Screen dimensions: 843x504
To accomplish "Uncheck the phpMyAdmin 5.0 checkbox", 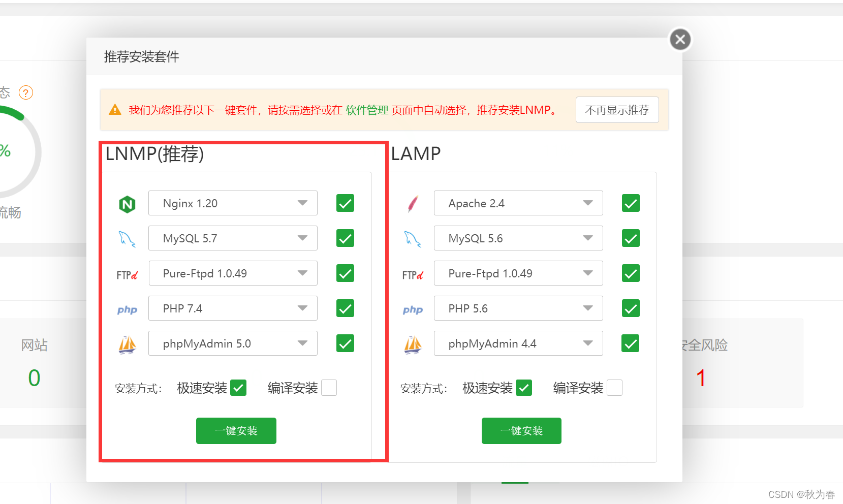I will [x=345, y=343].
